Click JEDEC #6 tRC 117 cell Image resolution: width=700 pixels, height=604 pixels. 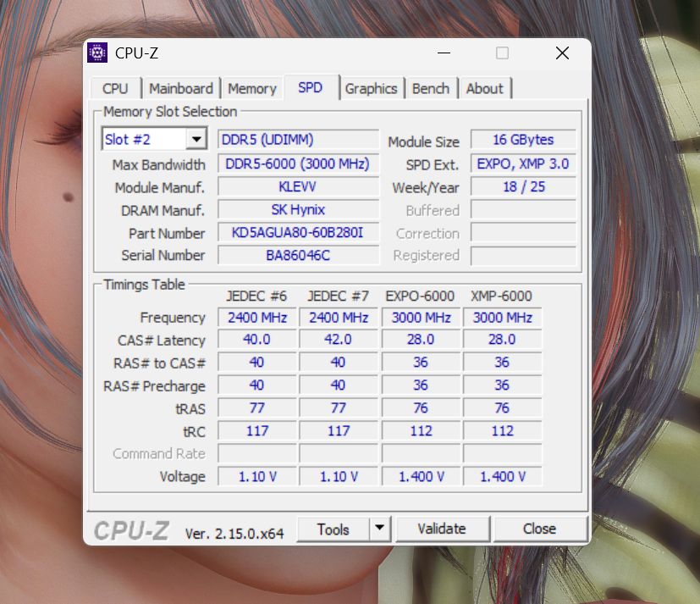point(257,430)
